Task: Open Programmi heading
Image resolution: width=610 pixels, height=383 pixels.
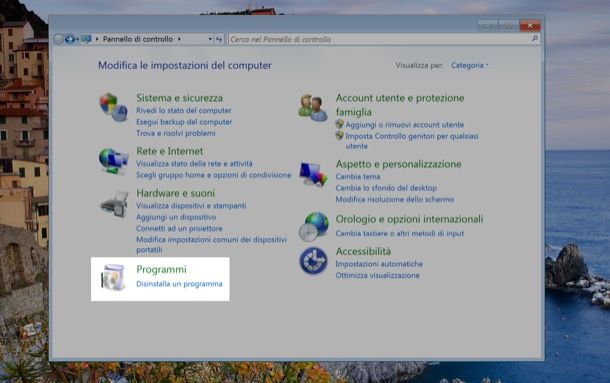Action: (x=161, y=269)
